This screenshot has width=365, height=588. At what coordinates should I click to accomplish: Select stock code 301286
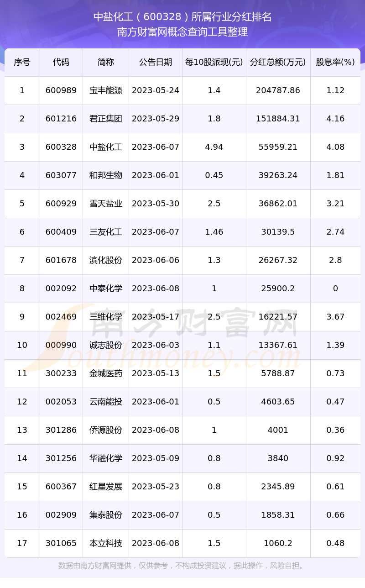click(61, 430)
